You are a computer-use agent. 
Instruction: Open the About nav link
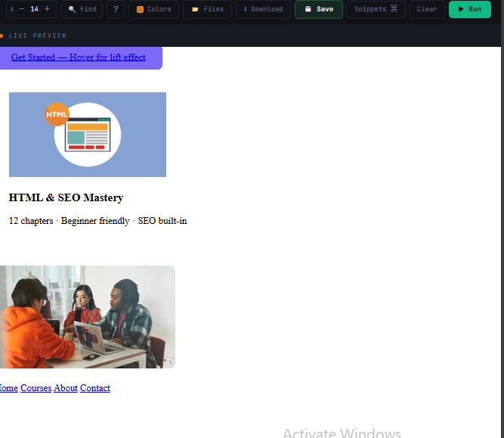[x=66, y=388]
